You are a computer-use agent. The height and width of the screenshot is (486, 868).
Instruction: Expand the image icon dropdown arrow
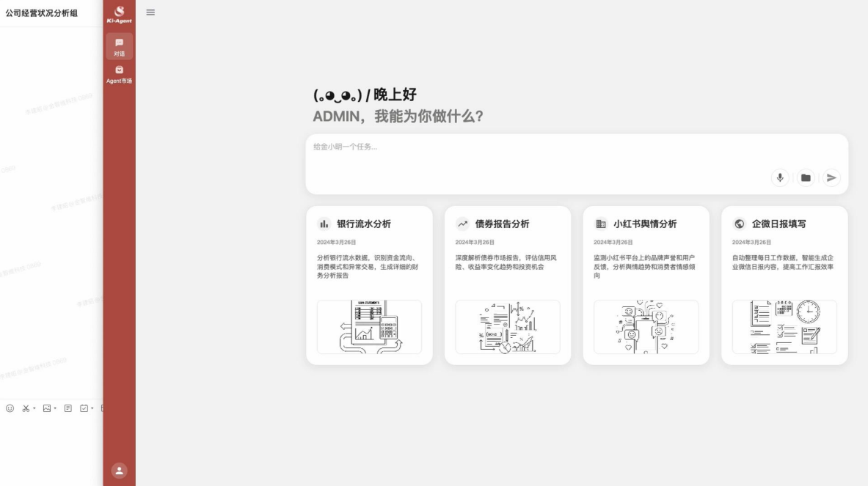click(55, 408)
